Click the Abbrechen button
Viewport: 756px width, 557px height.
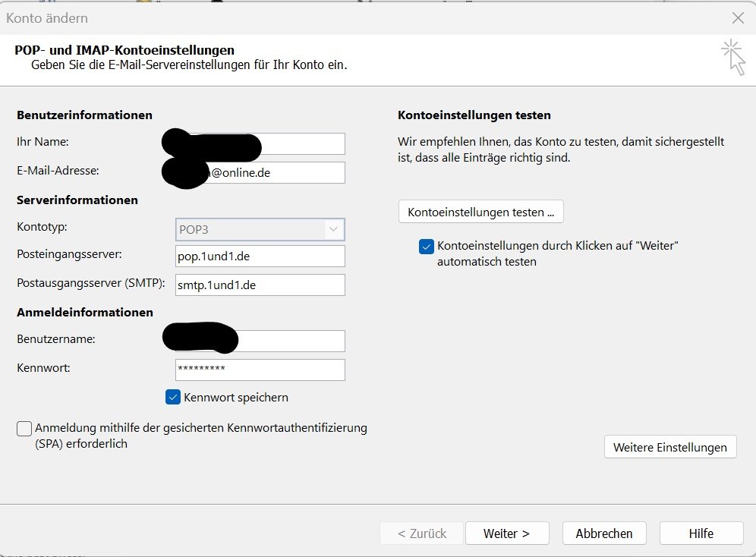(604, 533)
